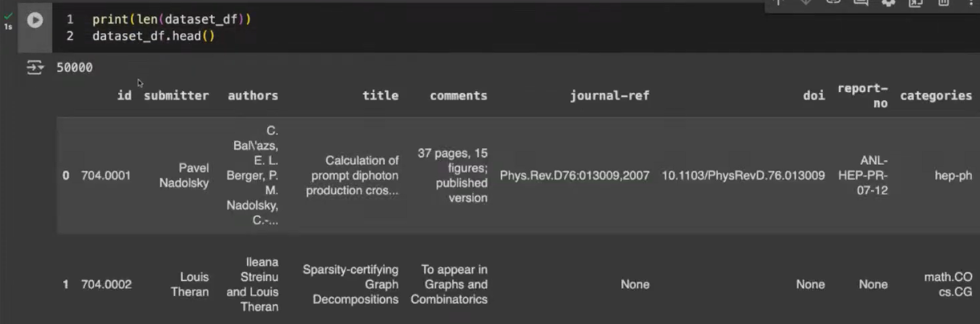Select submitter cell 'Louis Theran'
This screenshot has height=324, width=980.
pyautogui.click(x=190, y=285)
